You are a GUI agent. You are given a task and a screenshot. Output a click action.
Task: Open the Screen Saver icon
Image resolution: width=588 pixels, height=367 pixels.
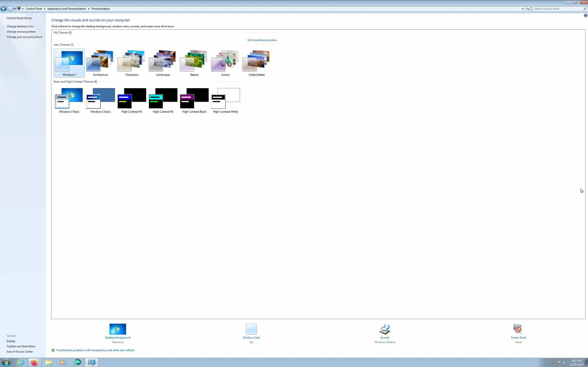coord(518,329)
